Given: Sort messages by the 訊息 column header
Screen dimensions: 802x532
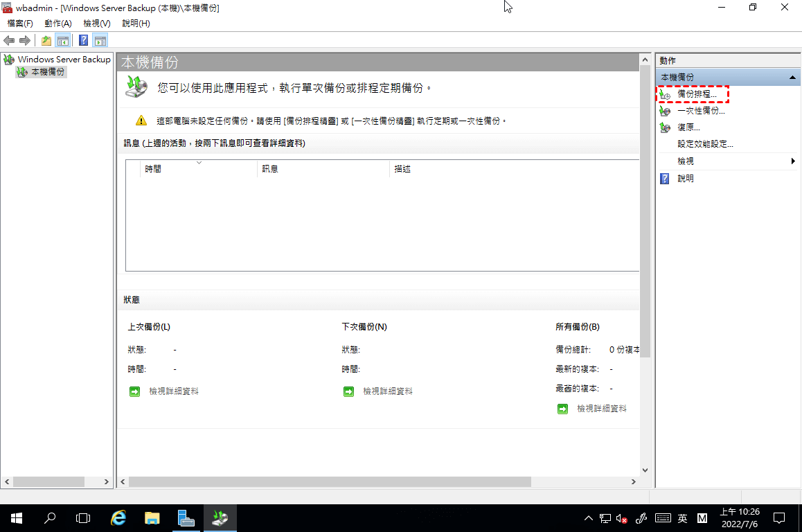Looking at the screenshot, I should pyautogui.click(x=323, y=169).
